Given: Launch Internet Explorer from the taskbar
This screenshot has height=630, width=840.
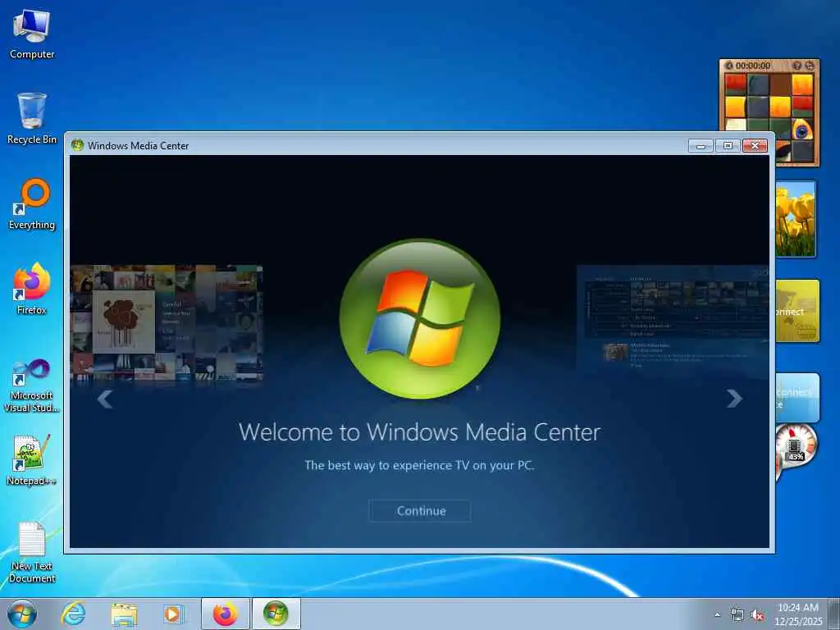Looking at the screenshot, I should tap(73, 614).
